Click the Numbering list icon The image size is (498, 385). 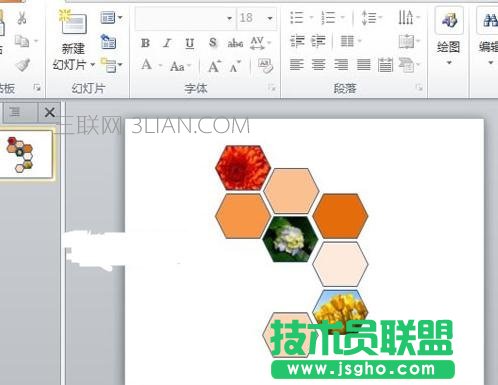coord(328,17)
